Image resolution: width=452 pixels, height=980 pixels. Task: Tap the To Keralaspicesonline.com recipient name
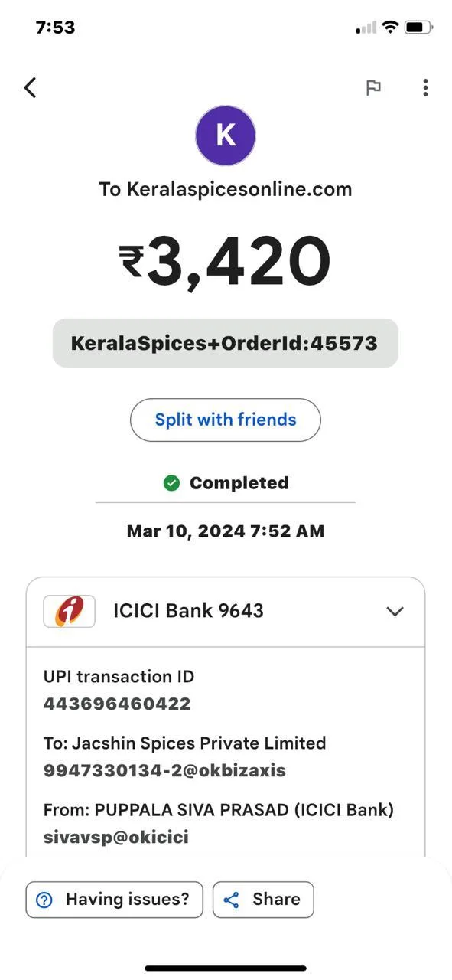pos(226,189)
